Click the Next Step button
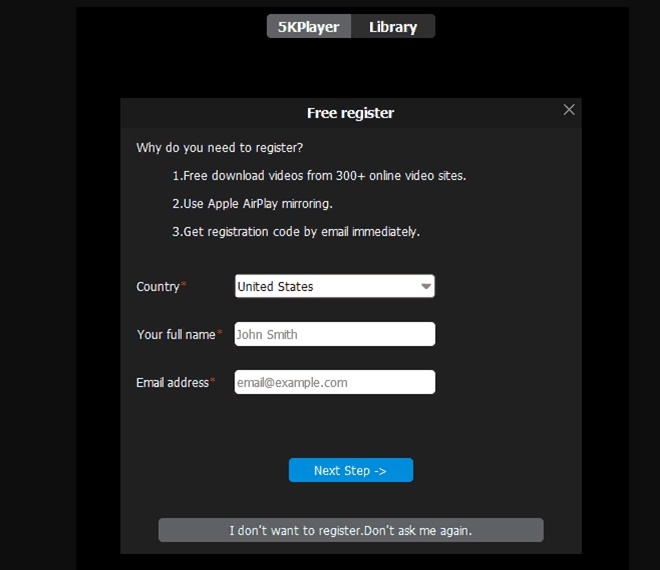660x570 pixels. 351,470
